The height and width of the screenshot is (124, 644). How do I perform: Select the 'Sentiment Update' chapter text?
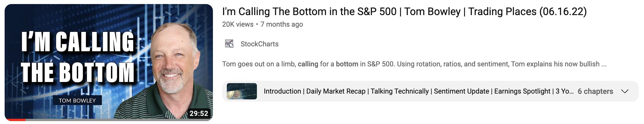(461, 91)
